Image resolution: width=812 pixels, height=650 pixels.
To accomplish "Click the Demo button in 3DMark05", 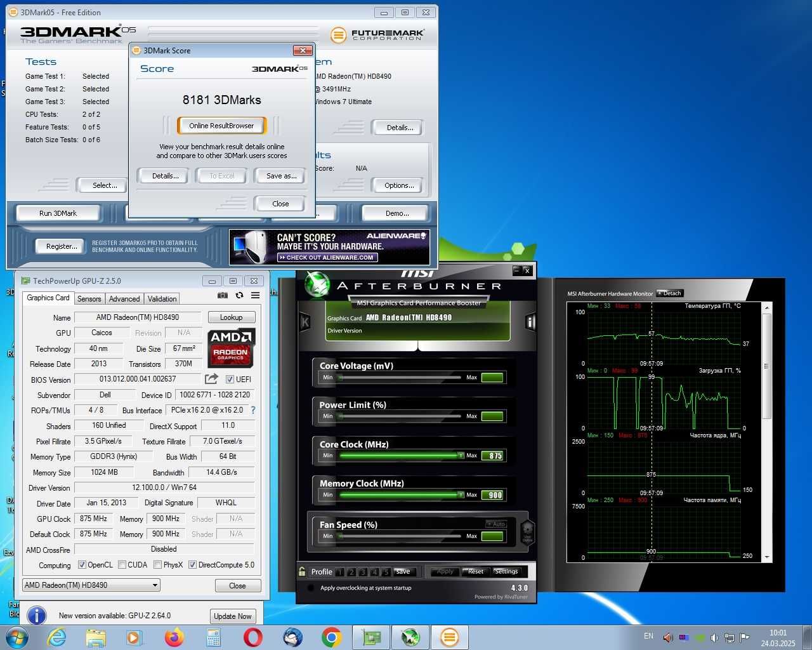I will pyautogui.click(x=397, y=213).
